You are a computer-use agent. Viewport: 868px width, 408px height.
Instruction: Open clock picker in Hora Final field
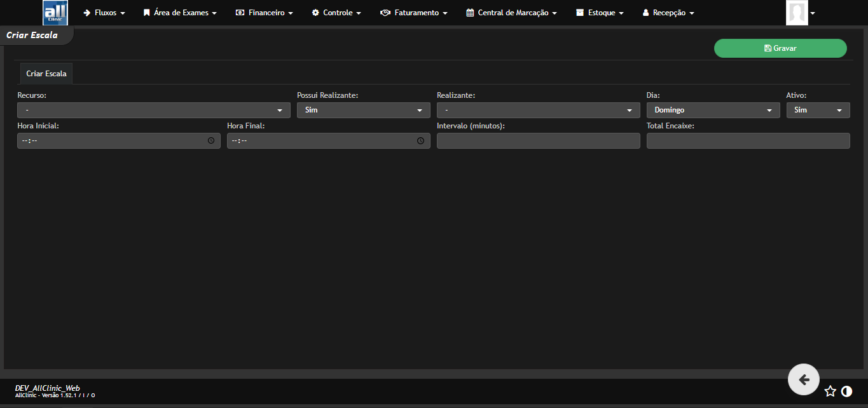[421, 141]
